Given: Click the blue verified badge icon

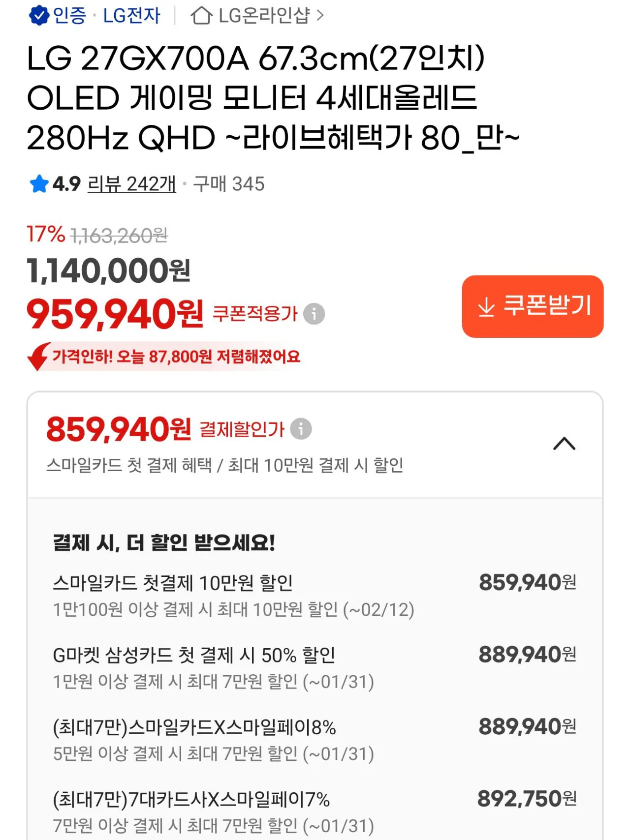Looking at the screenshot, I should click(x=38, y=15).
